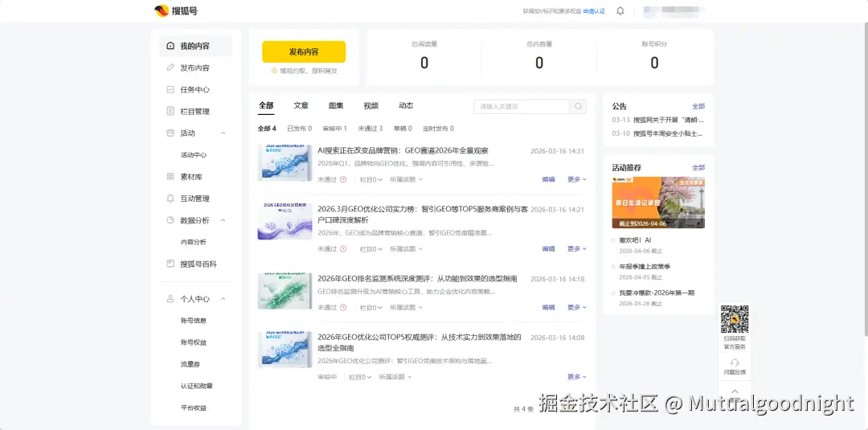
Task: Open 账号信息 in sidebar
Action: [x=193, y=321]
